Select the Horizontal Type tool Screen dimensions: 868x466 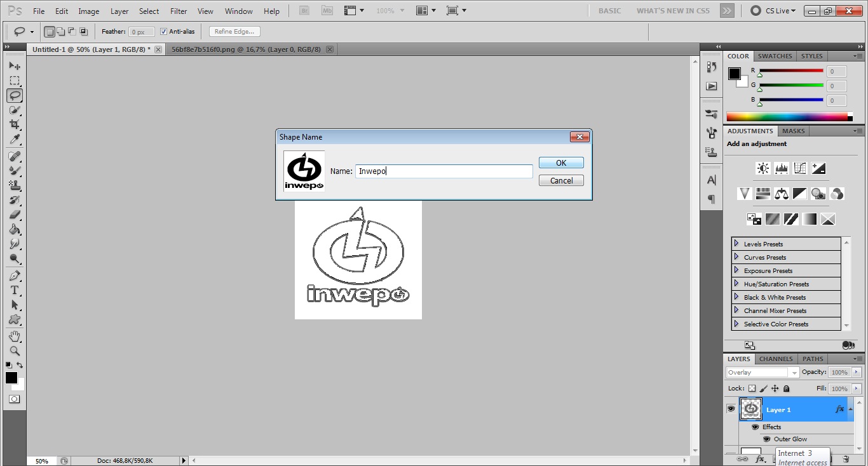(15, 291)
